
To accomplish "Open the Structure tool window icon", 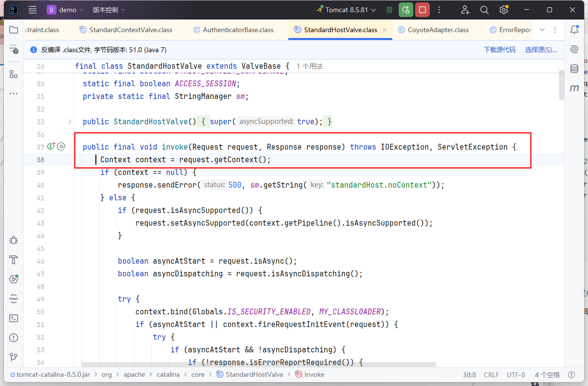I will click(x=14, y=74).
